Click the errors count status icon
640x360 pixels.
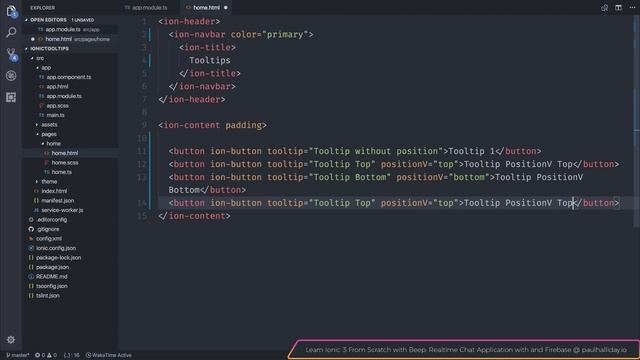(40, 355)
